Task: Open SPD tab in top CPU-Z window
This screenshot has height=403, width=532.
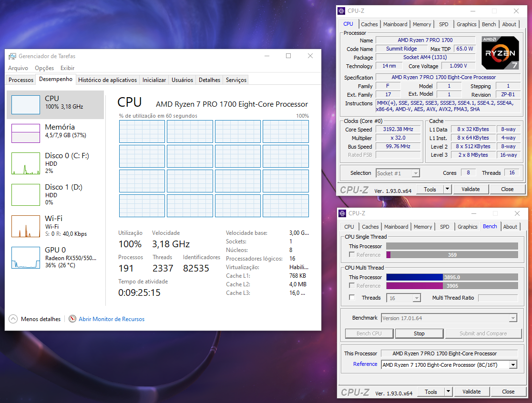Action: tap(444, 24)
